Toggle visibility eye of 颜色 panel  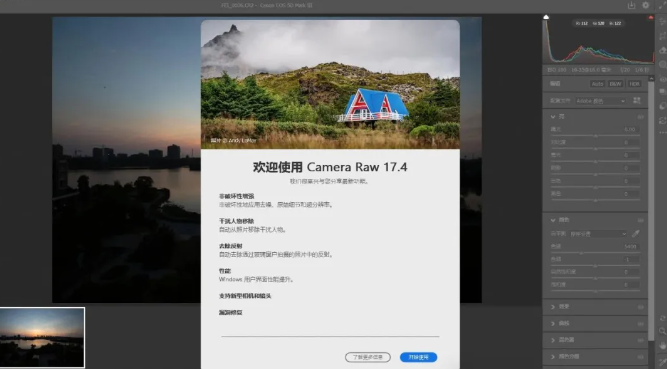point(640,220)
